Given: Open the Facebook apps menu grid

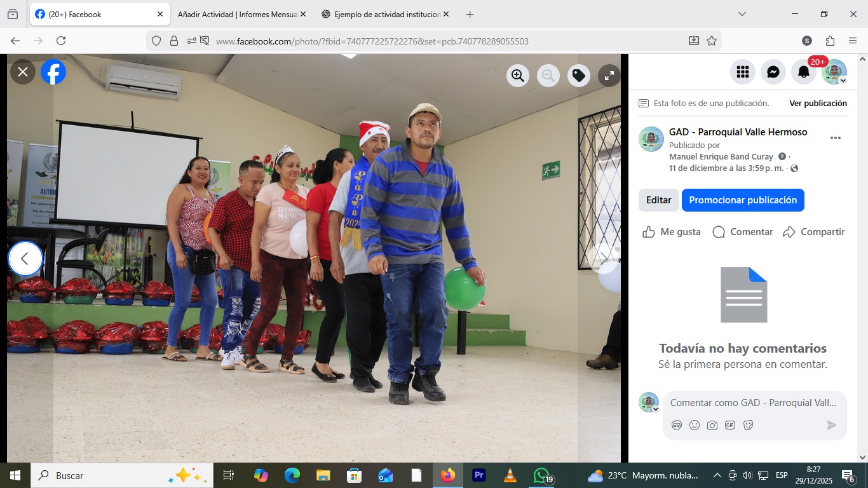Looking at the screenshot, I should coord(742,72).
